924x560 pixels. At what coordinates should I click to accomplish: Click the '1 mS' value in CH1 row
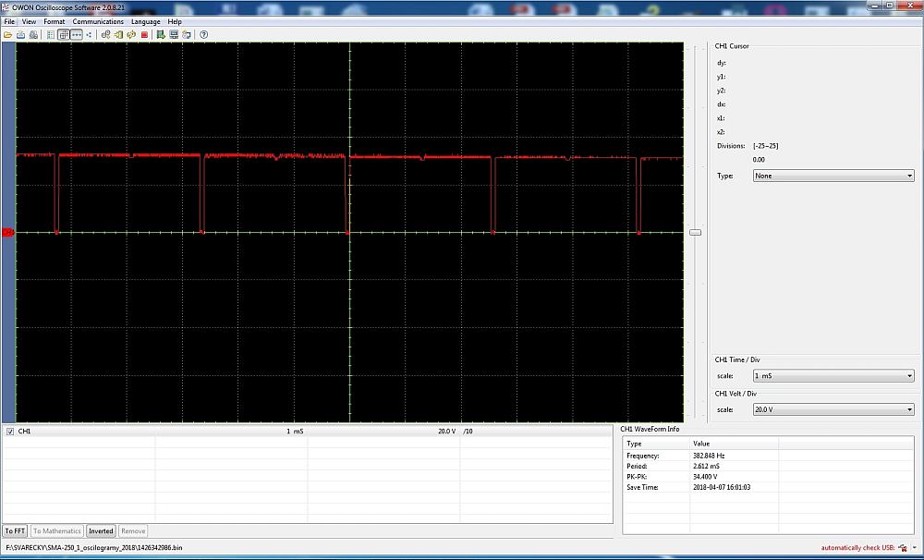click(x=295, y=432)
